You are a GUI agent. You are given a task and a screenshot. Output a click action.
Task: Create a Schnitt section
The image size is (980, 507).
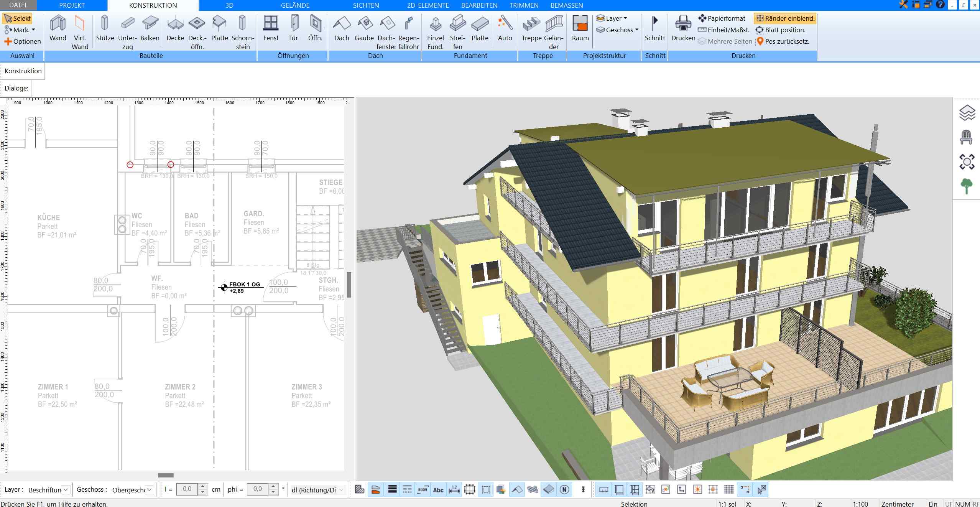tap(655, 28)
